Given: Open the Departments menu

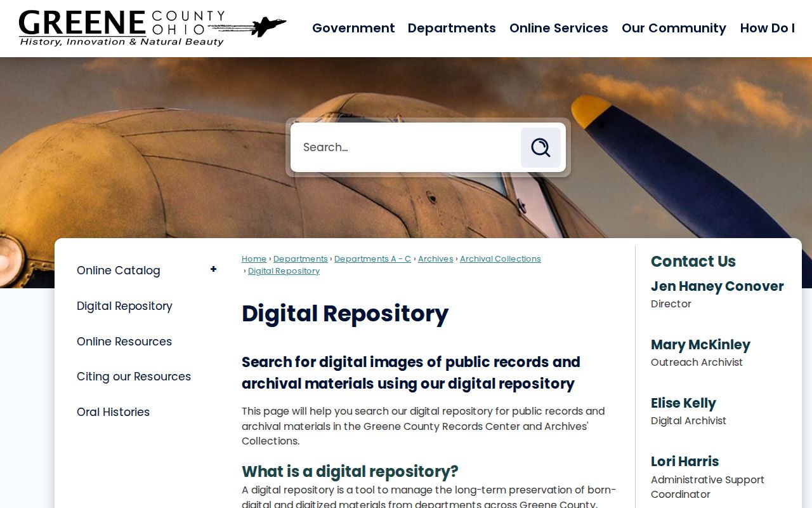Looking at the screenshot, I should 452,28.
